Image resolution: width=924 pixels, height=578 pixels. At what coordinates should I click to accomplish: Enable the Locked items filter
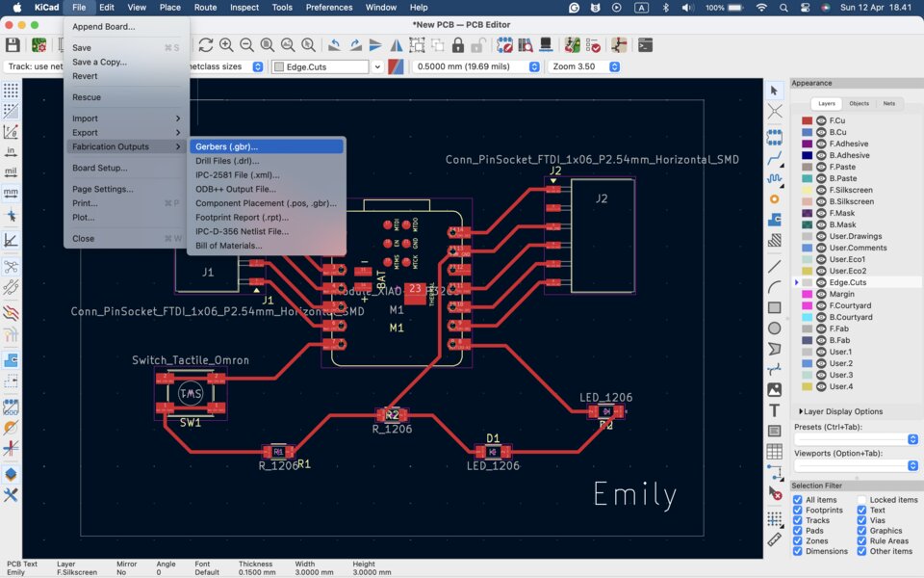tap(861, 500)
